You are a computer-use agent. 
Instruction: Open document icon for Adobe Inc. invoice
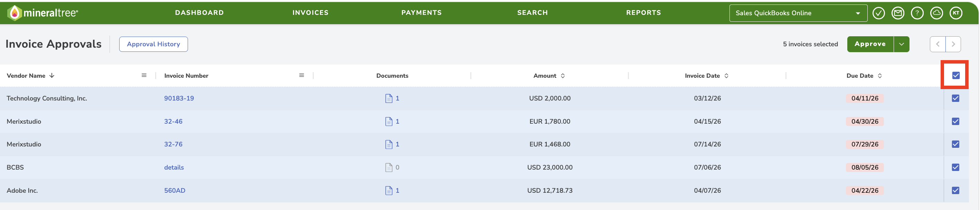coord(389,191)
